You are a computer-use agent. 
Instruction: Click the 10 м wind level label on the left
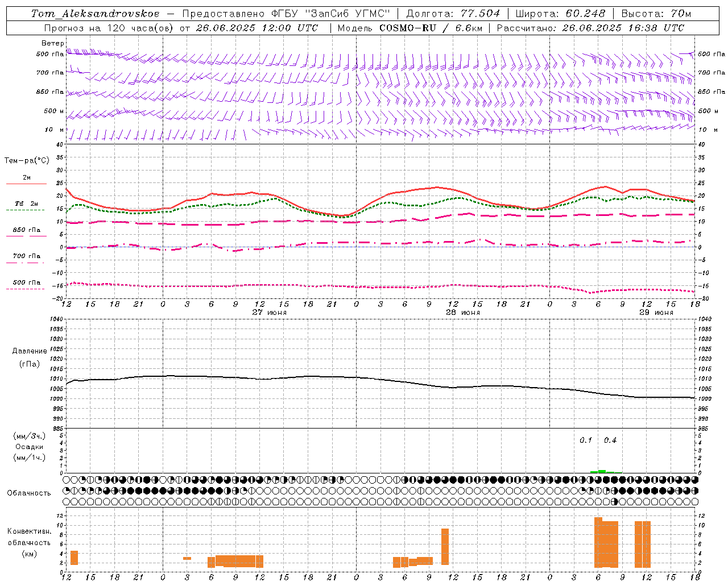55,130
